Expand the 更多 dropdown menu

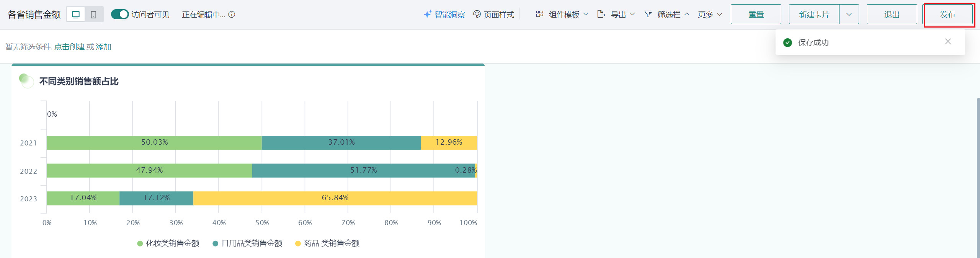(x=710, y=15)
